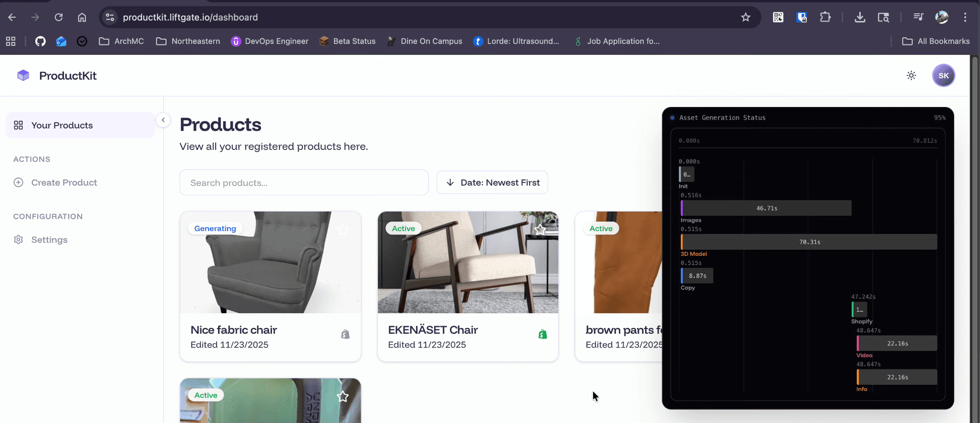Click the ProductKit cube logo
Screen dimensions: 980x423
coord(23,75)
